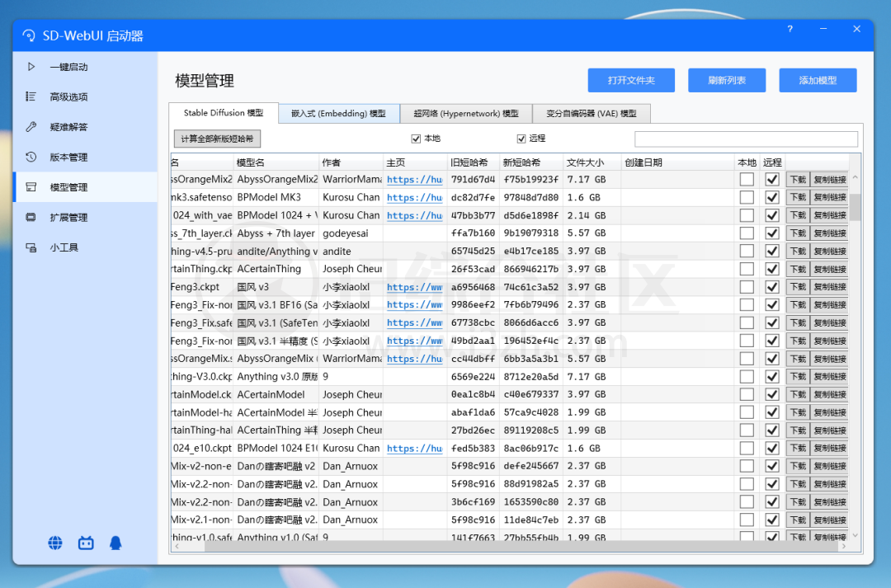Click the extension management icon
This screenshot has width=891, height=588.
pos(31,217)
